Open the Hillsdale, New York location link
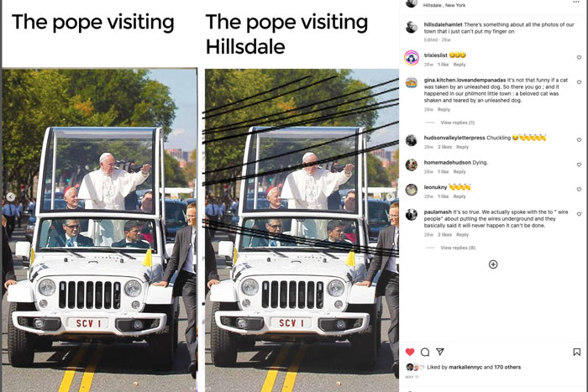This screenshot has height=392, width=588. [x=444, y=5]
